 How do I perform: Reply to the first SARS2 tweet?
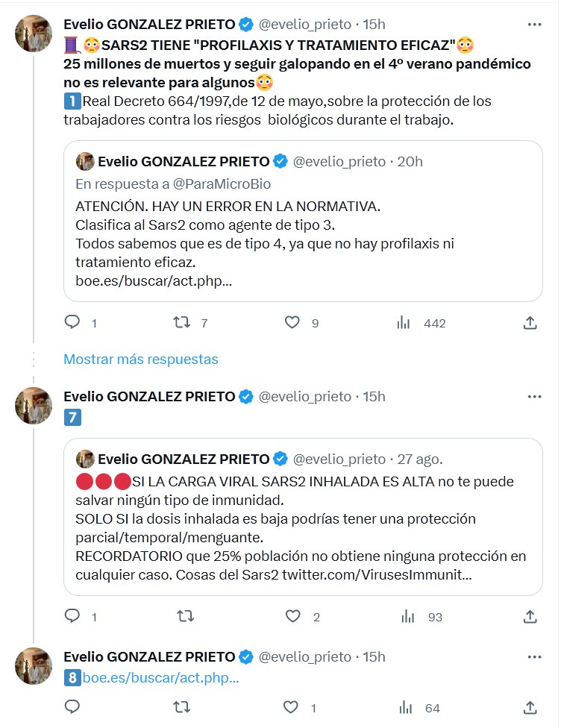coord(72,322)
